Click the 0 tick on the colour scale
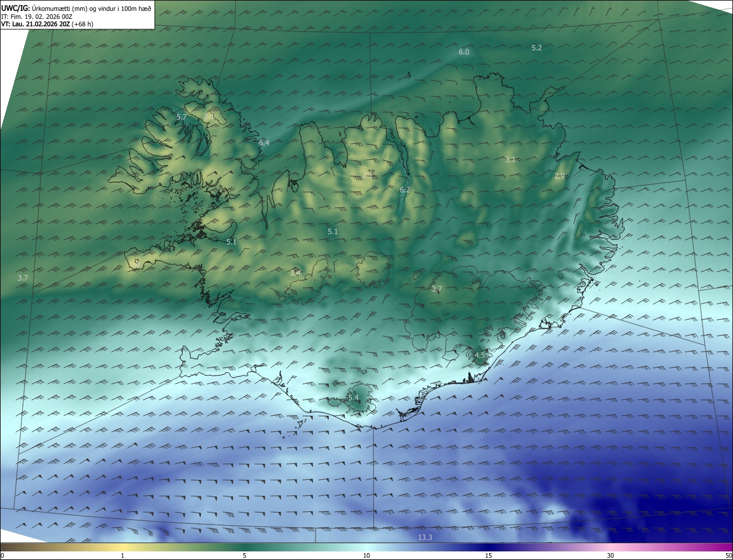Viewport: 733px width, 560px height. click(2, 555)
